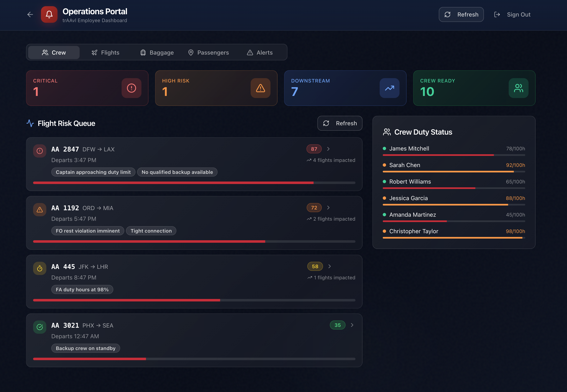Click the Downstream trending arrow icon
Image resolution: width=567 pixels, height=392 pixels.
[389, 88]
